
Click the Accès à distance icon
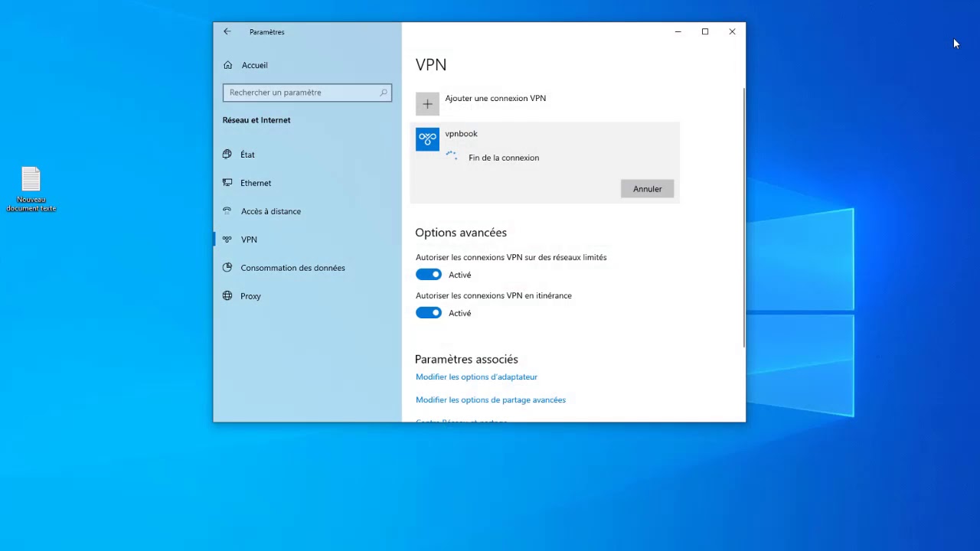pyautogui.click(x=227, y=211)
